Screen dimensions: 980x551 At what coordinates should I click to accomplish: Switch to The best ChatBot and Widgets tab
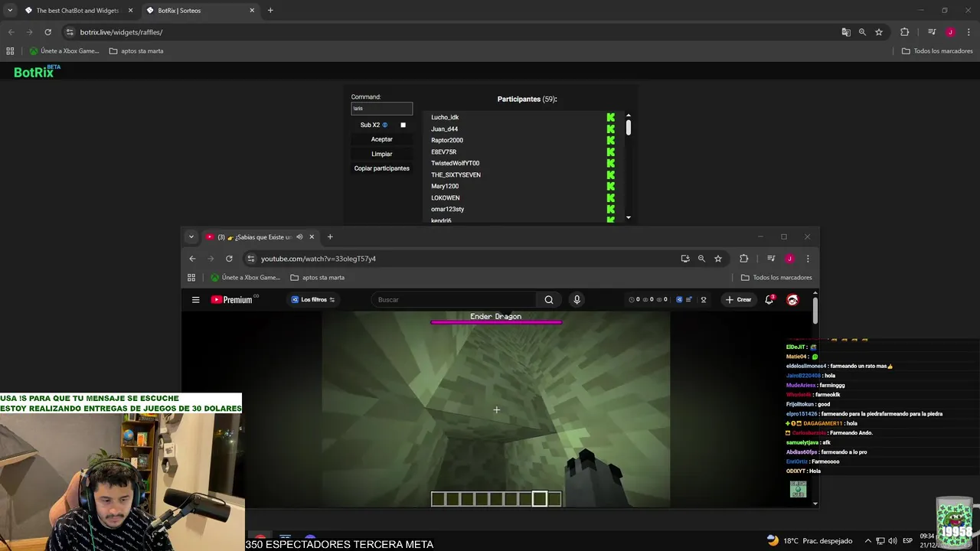coord(78,11)
